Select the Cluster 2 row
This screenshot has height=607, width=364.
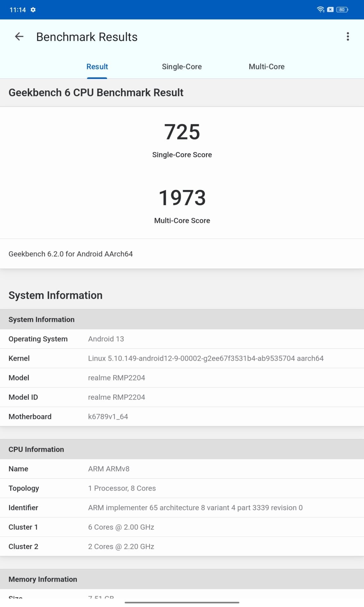tap(182, 546)
